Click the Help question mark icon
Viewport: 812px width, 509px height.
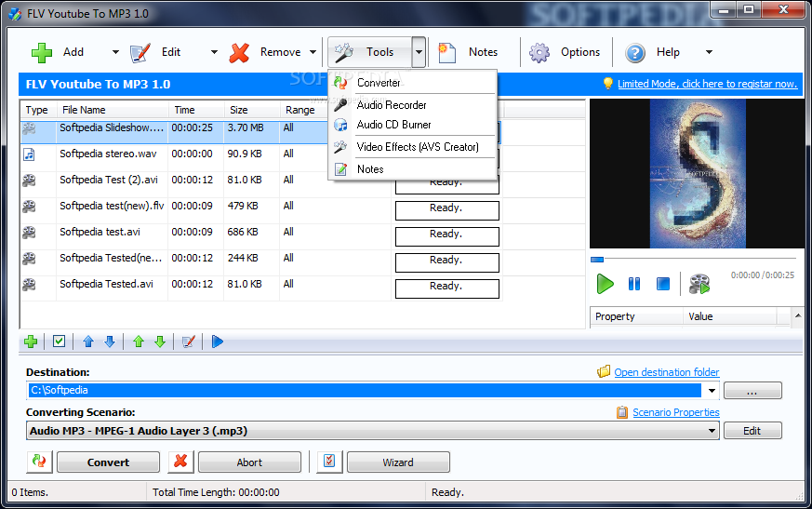coord(635,52)
